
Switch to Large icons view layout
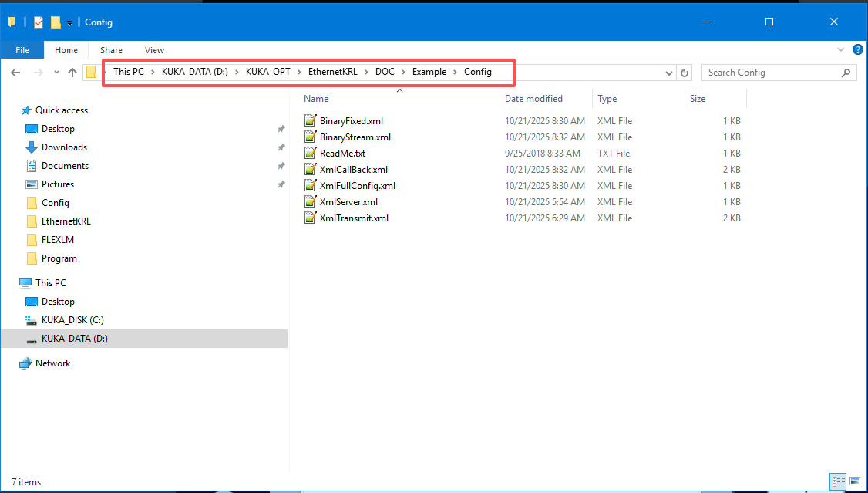click(854, 481)
